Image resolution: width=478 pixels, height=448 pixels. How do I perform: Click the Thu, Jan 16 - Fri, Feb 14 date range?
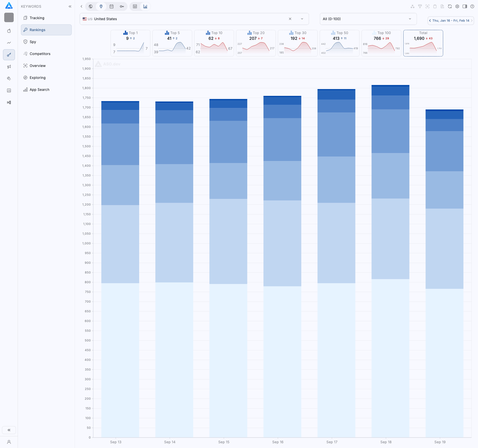[451, 21]
